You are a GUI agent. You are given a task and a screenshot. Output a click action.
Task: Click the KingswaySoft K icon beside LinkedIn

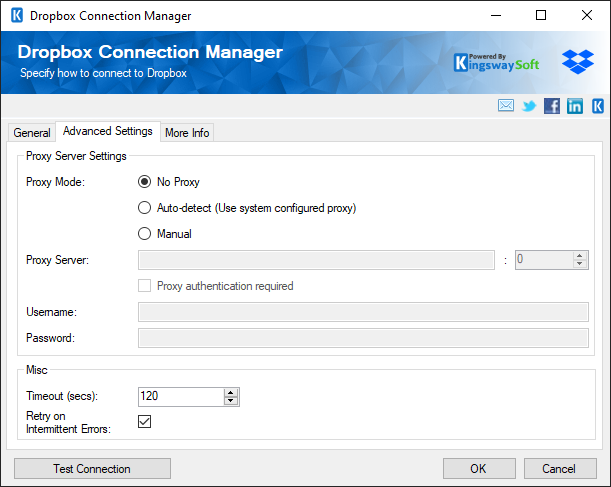point(598,106)
